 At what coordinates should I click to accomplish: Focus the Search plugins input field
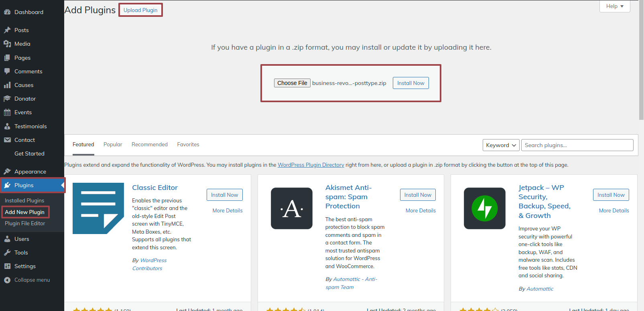(577, 145)
